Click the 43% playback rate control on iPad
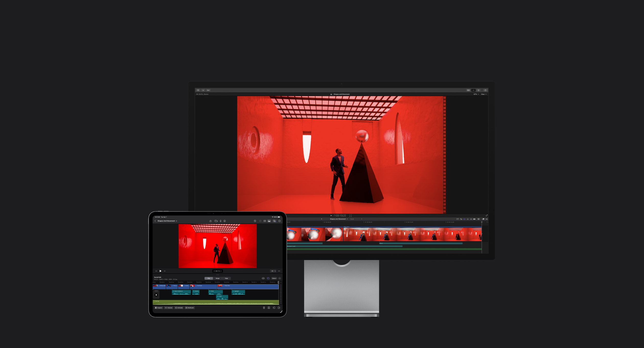 (x=273, y=271)
